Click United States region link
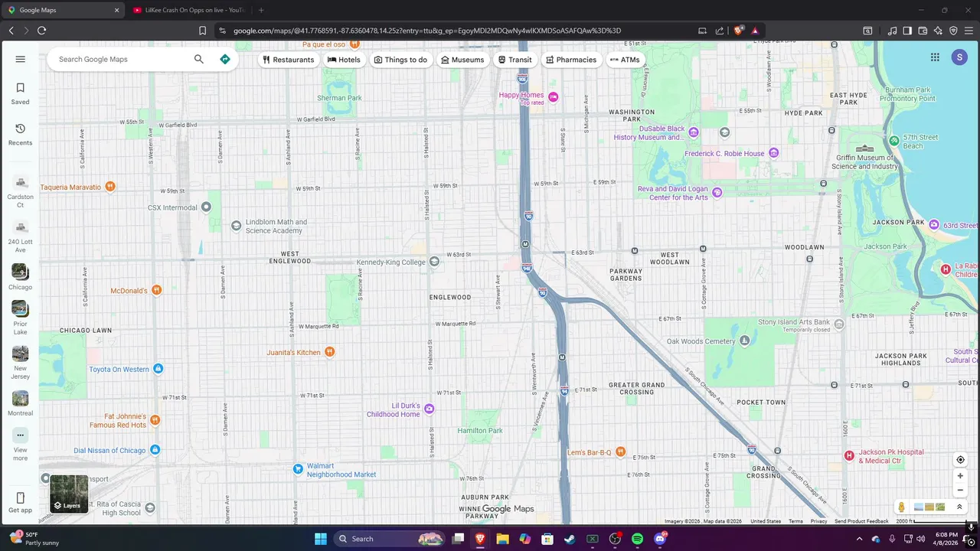The width and height of the screenshot is (980, 551). tap(766, 521)
